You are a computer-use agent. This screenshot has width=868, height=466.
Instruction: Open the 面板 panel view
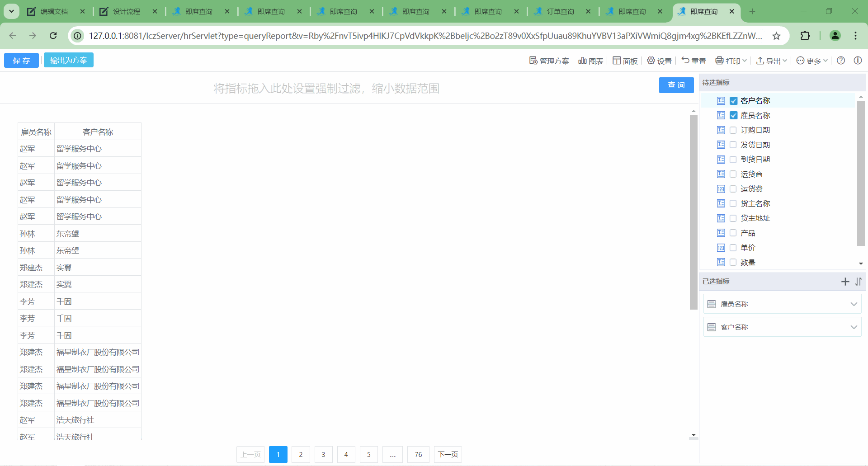pos(625,61)
